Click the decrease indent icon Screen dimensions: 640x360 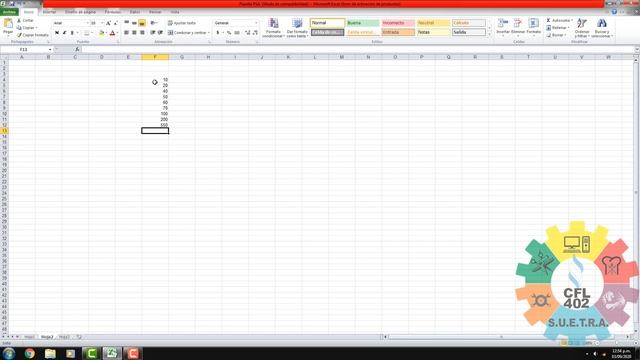153,33
